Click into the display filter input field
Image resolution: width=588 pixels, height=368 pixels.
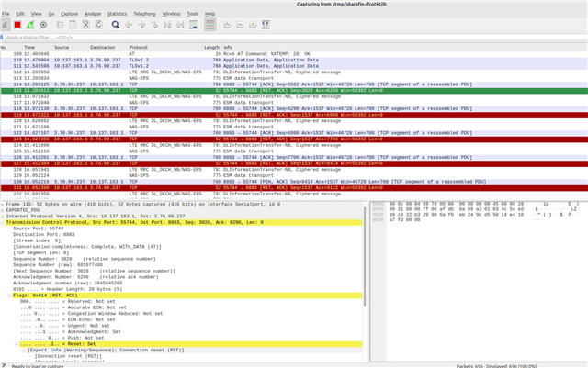point(294,37)
